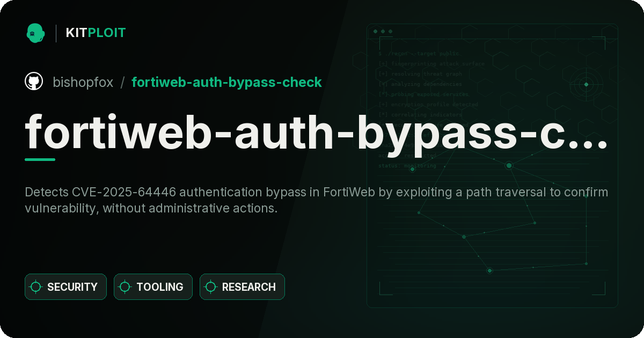Screen dimensions: 644x338
Task: Click the 'probing exposed services' terminal line
Action: [423, 94]
